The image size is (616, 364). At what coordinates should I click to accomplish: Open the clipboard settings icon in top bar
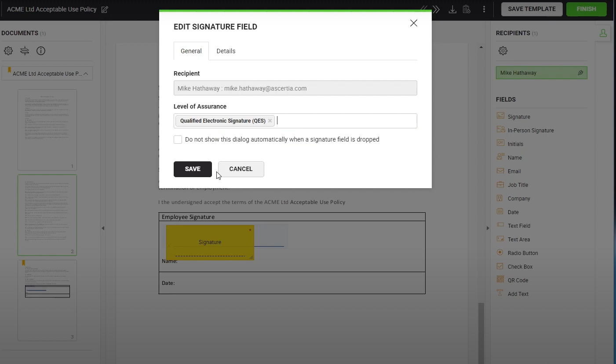click(467, 9)
